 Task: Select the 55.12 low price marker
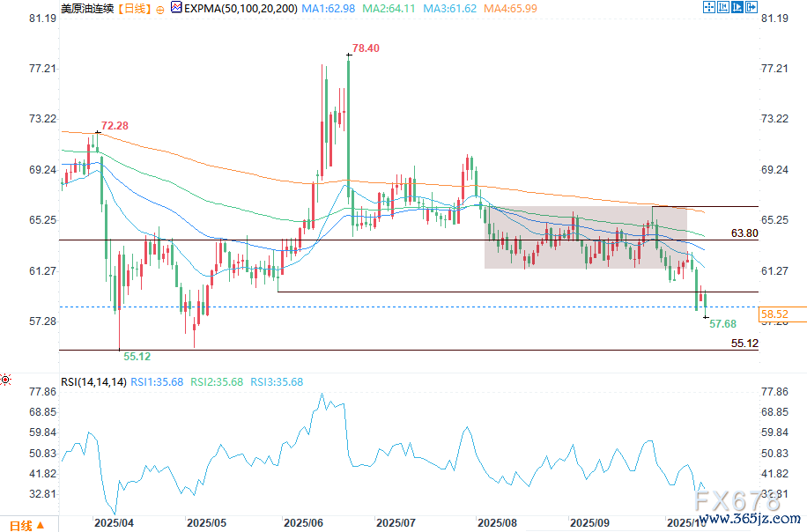coord(137,357)
